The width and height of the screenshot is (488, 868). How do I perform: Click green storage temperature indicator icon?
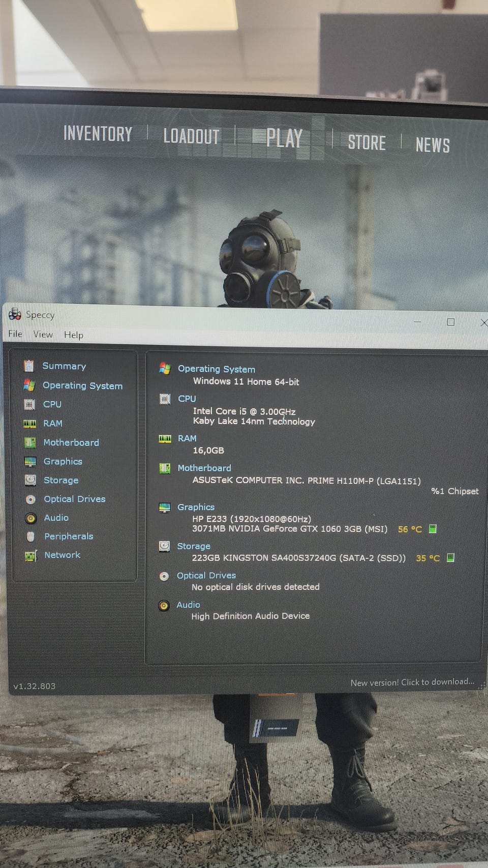[450, 558]
